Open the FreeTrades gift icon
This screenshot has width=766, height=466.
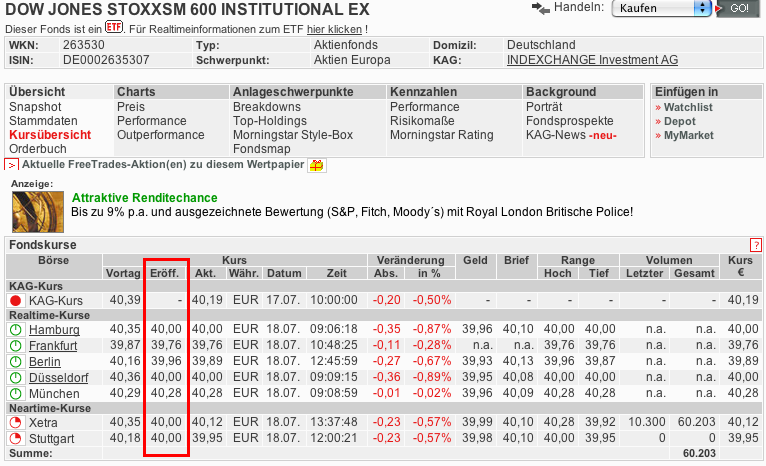pos(317,166)
